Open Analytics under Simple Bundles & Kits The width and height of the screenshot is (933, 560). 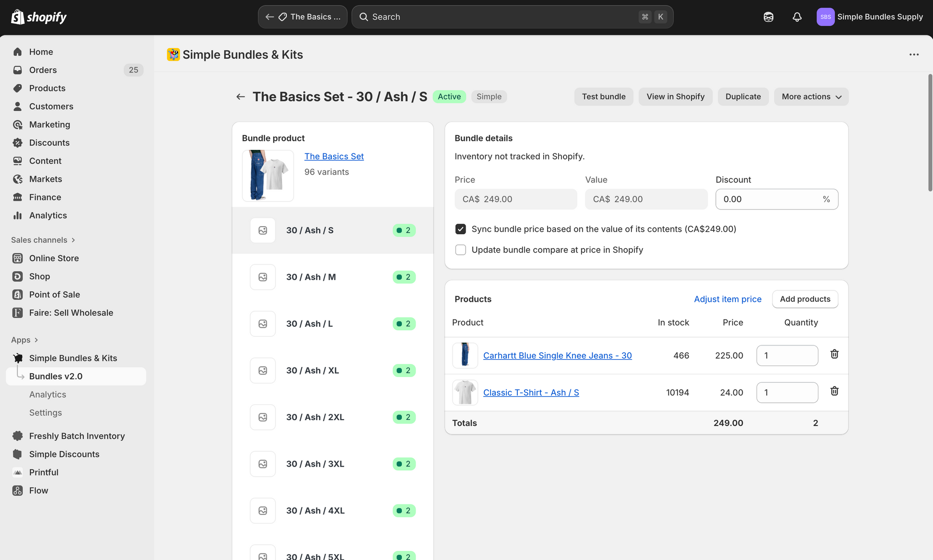tap(47, 395)
